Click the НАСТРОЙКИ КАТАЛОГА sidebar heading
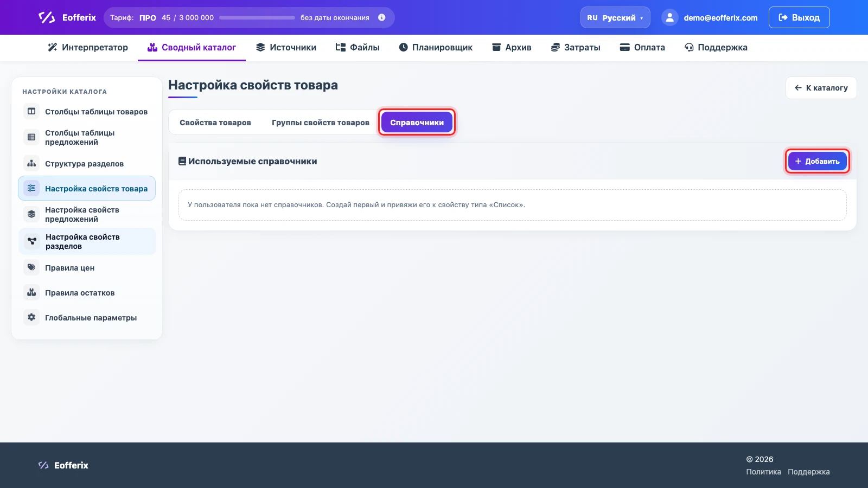Screen dimensions: 868x488 click(x=65, y=92)
